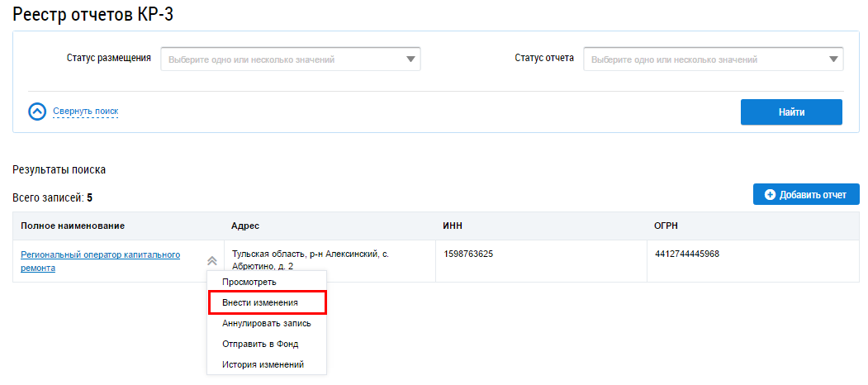Click the ОГРН column header
868x385 pixels.
pos(667,226)
